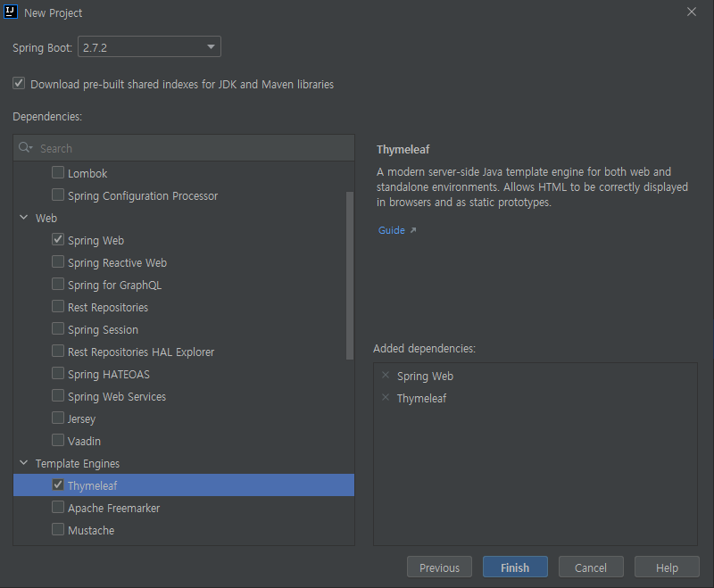
Task: Check Spring Configuration Processor
Action: (x=58, y=195)
